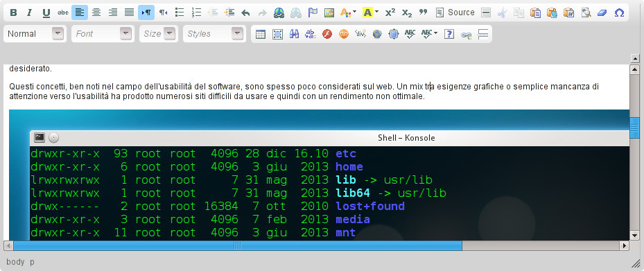This screenshot has width=644, height=271.
Task: Insert smiley emoticon icon
Action: click(343, 34)
